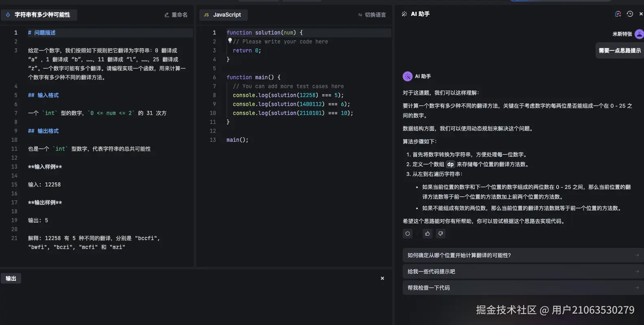This screenshot has height=325, width=644.
Task: Click console.log line with solution(1400112)
Action: tap(291, 104)
